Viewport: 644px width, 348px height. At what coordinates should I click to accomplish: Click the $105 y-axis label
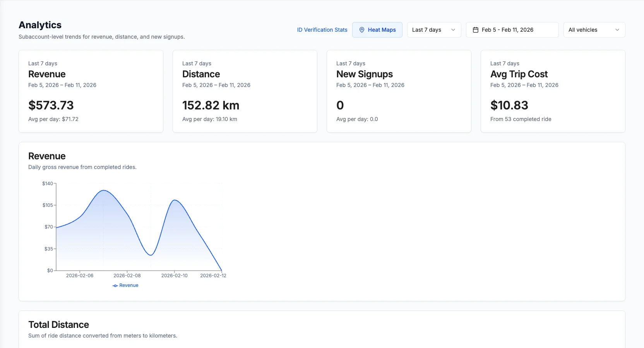pos(48,205)
